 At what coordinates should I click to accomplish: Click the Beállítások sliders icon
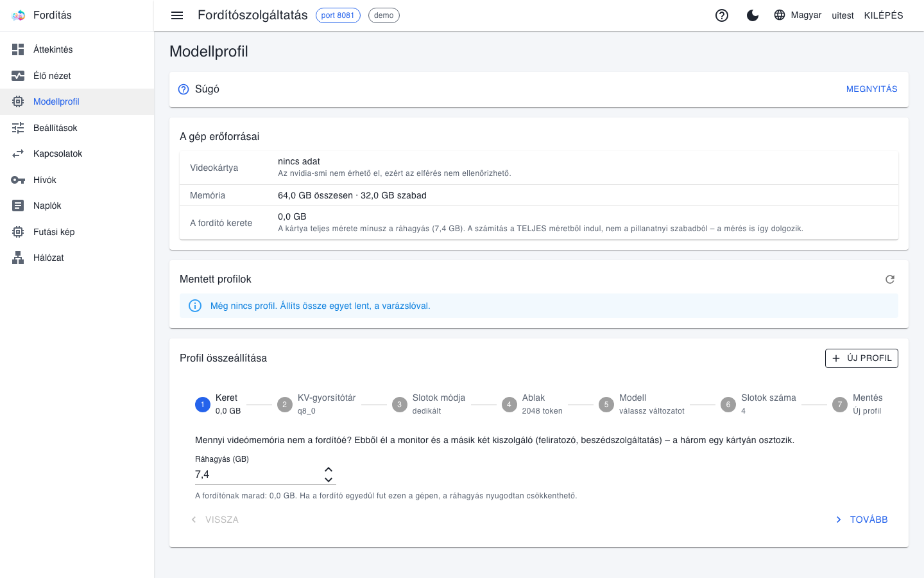tap(18, 128)
